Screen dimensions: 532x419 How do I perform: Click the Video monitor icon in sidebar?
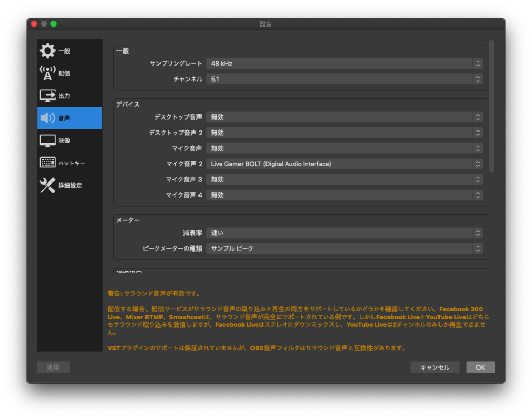[x=47, y=140]
